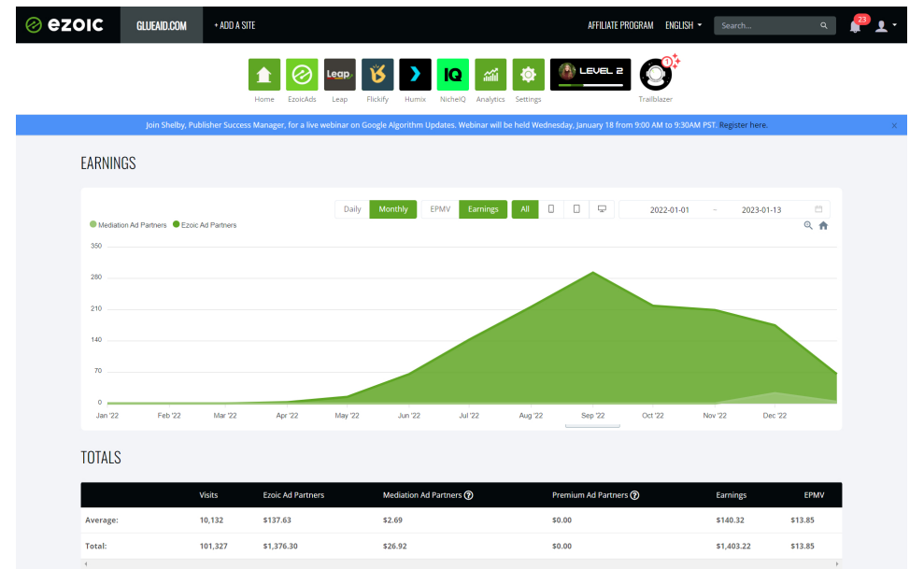
Task: Launch the Leap tool
Action: 339,74
